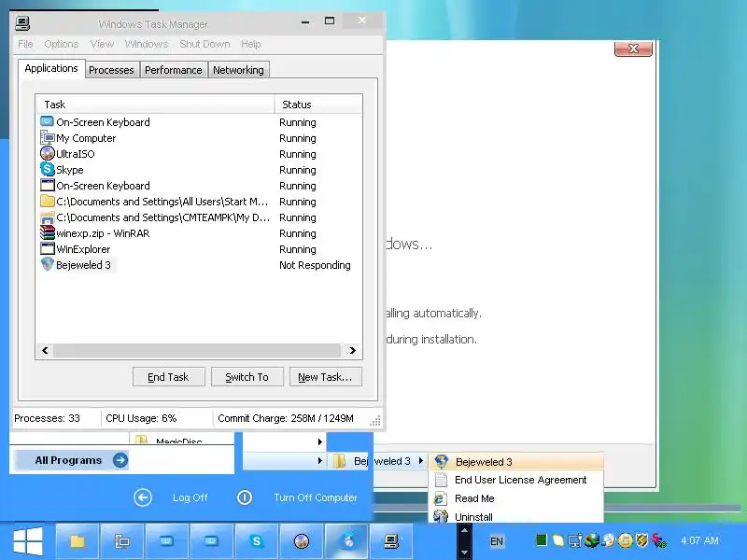Open the Options menu in Task Manager
This screenshot has width=747, height=560.
tap(61, 44)
